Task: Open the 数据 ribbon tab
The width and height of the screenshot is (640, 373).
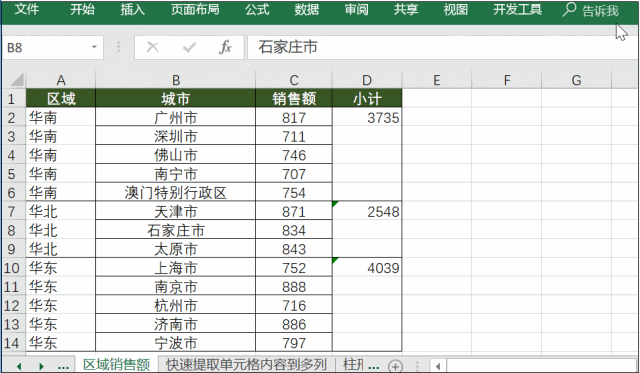Action: coord(307,9)
